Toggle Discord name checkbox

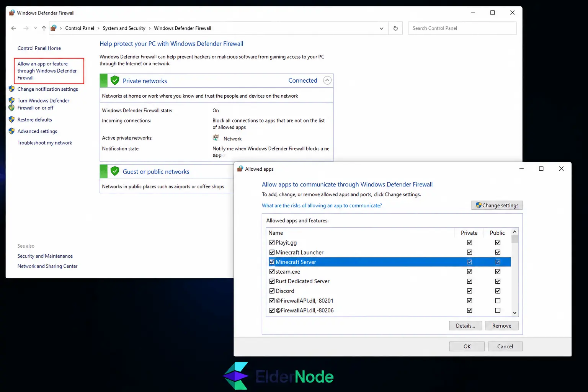pyautogui.click(x=272, y=291)
